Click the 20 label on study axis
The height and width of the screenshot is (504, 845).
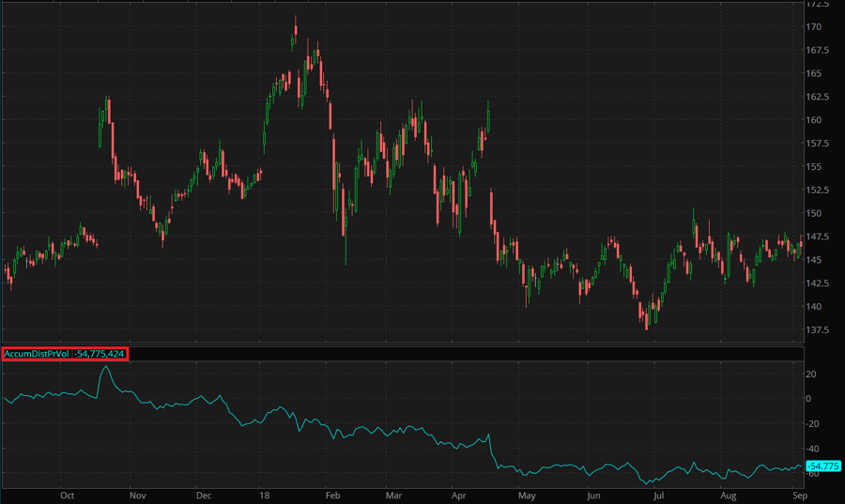[812, 374]
